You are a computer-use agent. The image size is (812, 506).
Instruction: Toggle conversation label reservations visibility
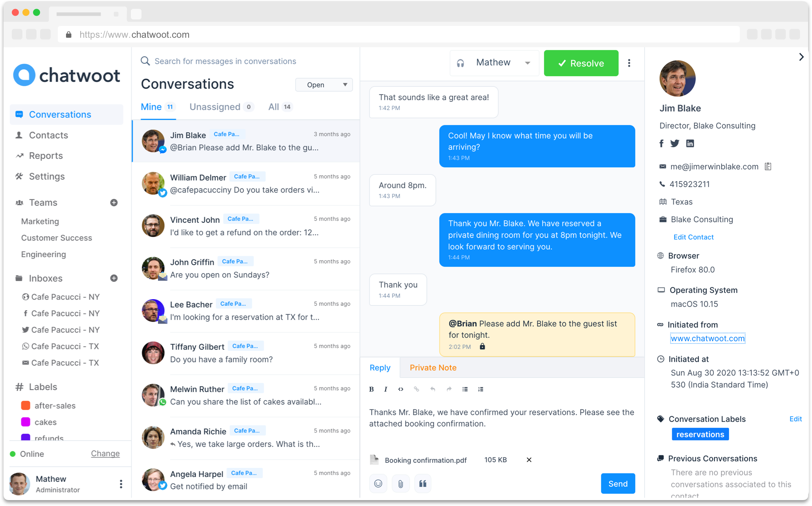click(x=700, y=434)
